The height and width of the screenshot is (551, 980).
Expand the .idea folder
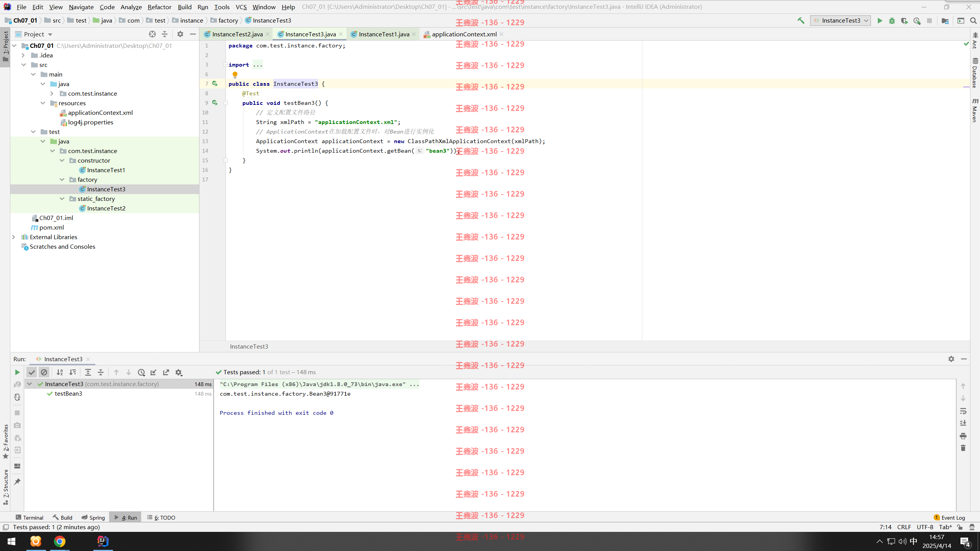23,55
